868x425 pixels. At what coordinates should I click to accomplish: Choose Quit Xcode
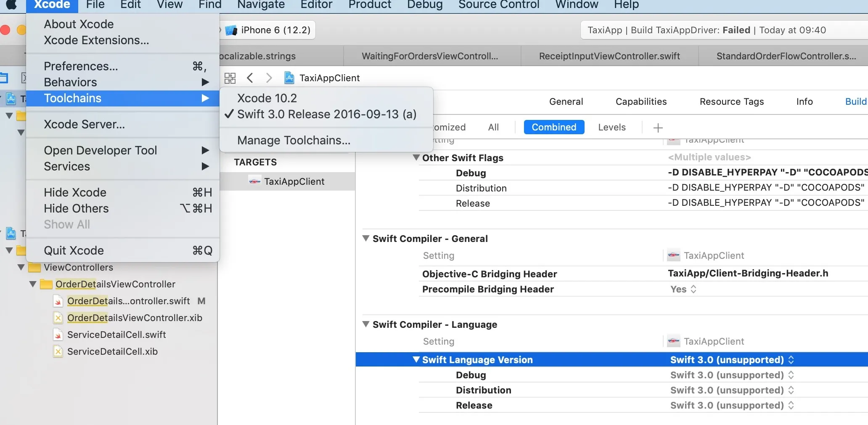coord(123,250)
